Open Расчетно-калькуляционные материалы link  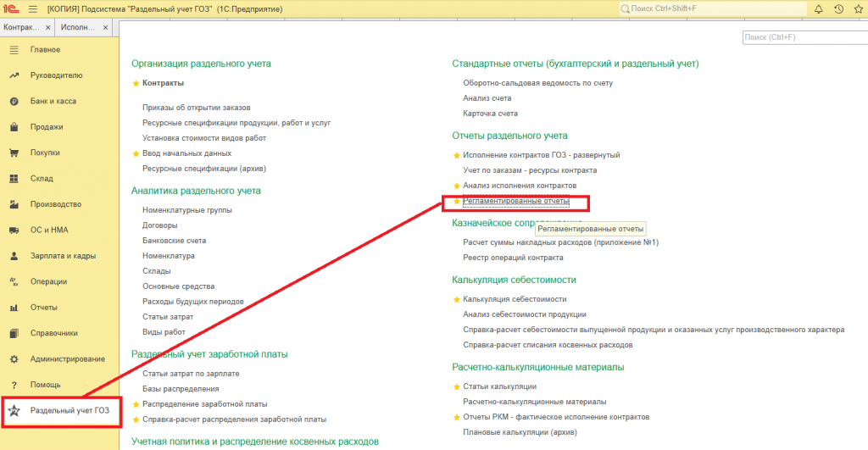coord(534,402)
